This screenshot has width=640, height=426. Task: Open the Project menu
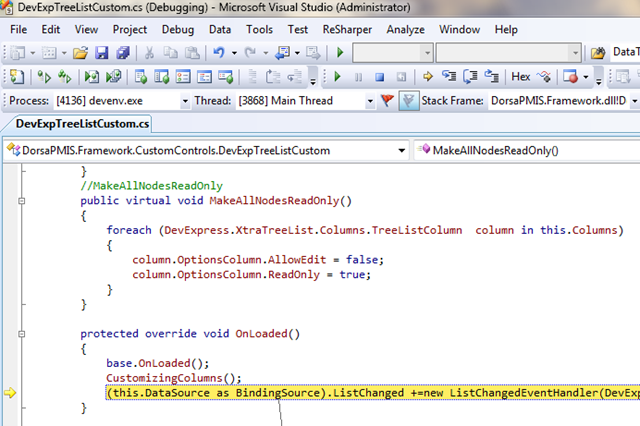coord(130,29)
